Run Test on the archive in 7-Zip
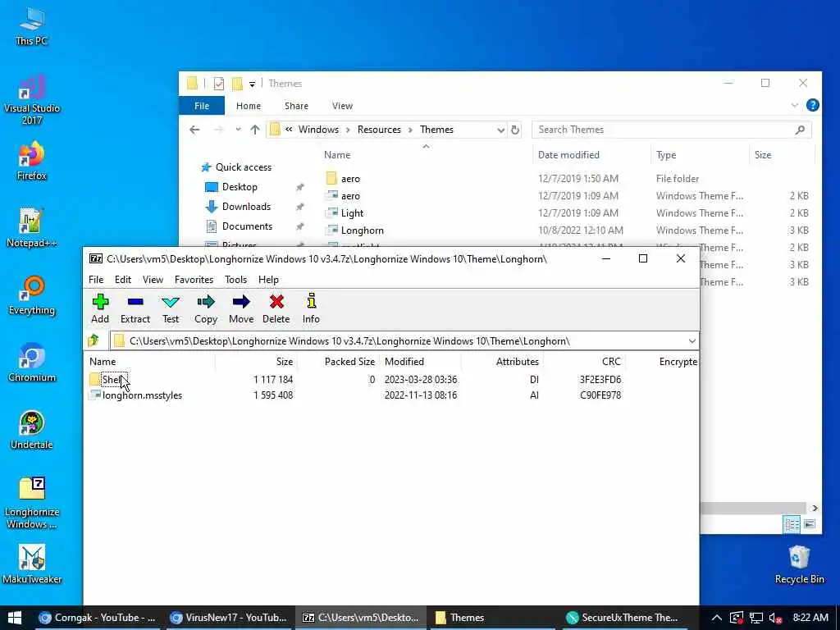840x630 pixels. tap(171, 308)
